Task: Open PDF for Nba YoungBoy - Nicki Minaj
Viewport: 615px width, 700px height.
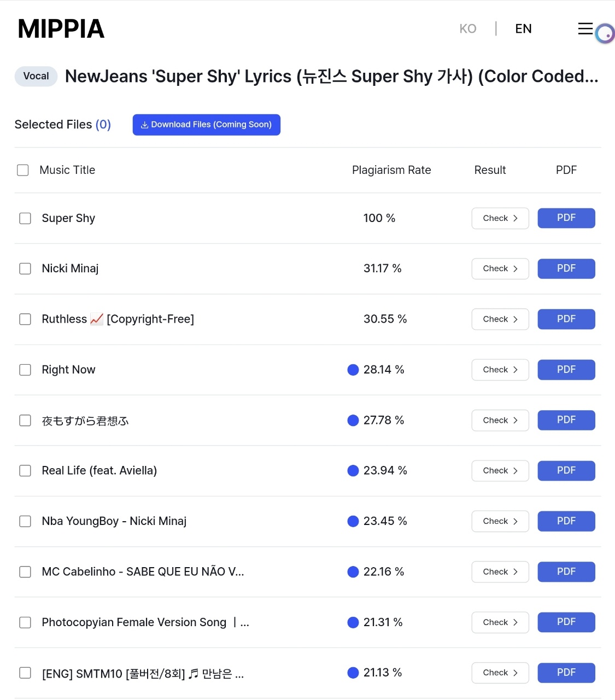Action: tap(566, 521)
